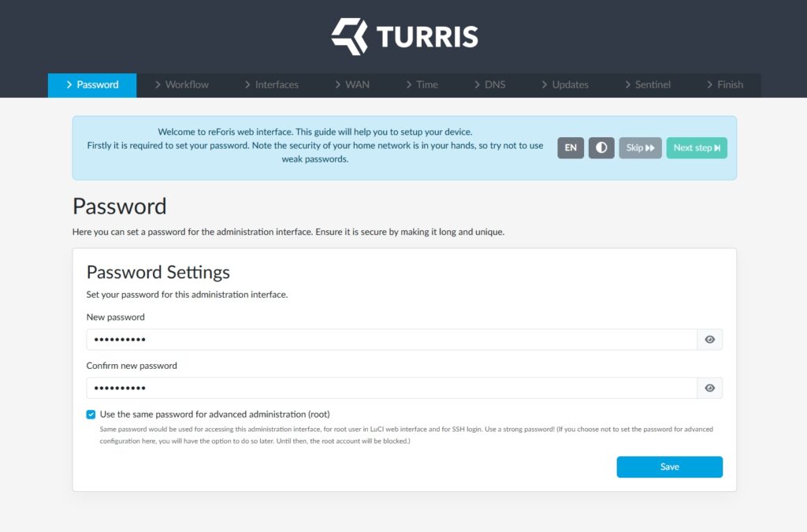The height and width of the screenshot is (532, 807).
Task: Open the Workflow step tab
Action: pyautogui.click(x=181, y=85)
